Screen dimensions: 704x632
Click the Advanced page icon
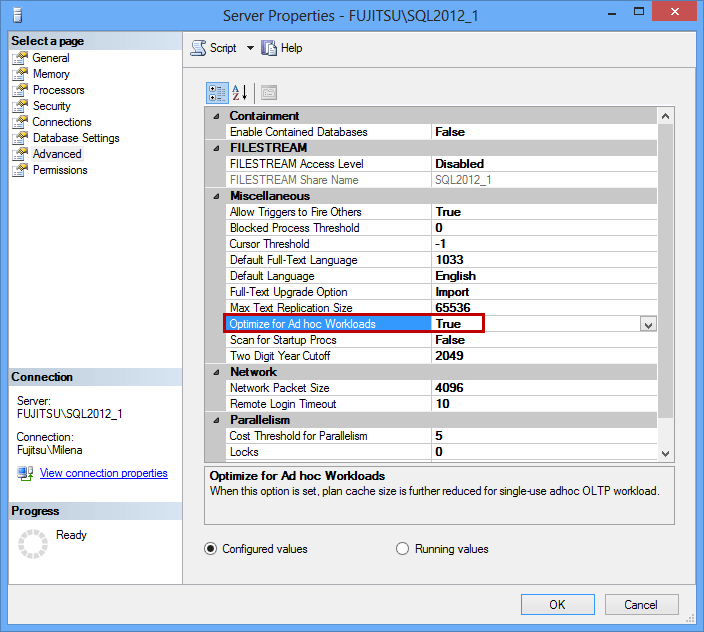(x=20, y=154)
